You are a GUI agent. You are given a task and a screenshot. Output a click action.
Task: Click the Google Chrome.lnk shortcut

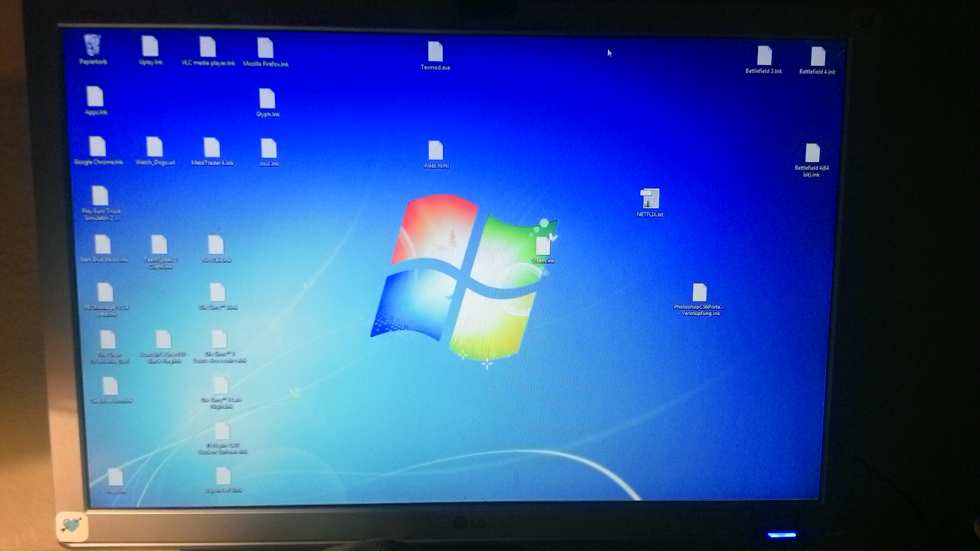[97, 147]
